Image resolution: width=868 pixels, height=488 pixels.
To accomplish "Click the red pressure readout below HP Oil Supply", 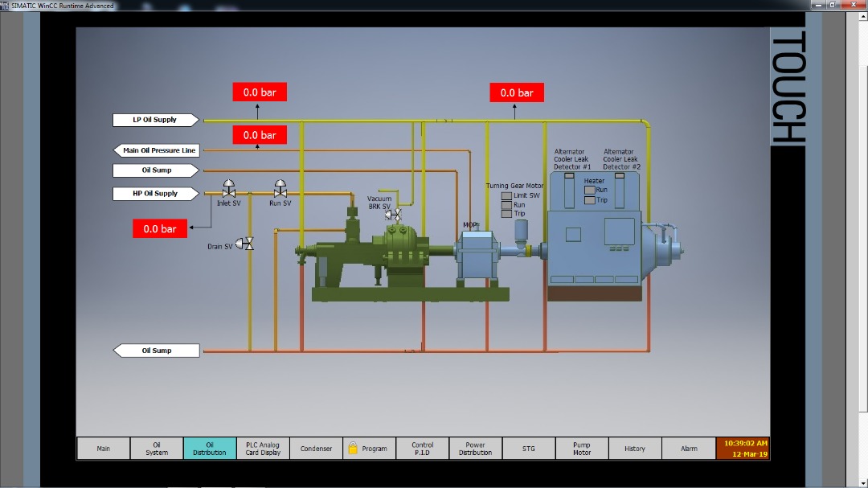I will tap(160, 229).
